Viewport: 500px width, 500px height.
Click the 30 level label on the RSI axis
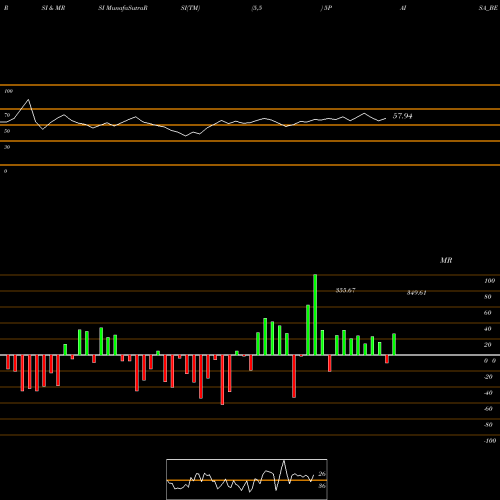7,147
